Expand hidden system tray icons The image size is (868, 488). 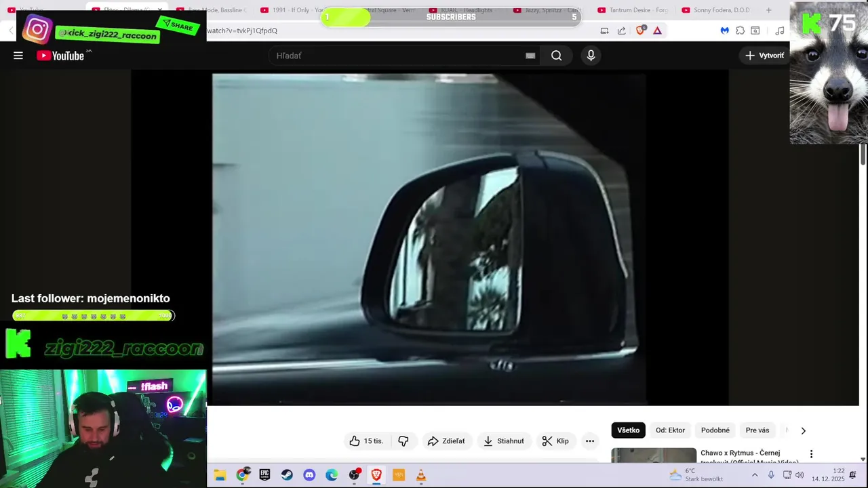(755, 475)
